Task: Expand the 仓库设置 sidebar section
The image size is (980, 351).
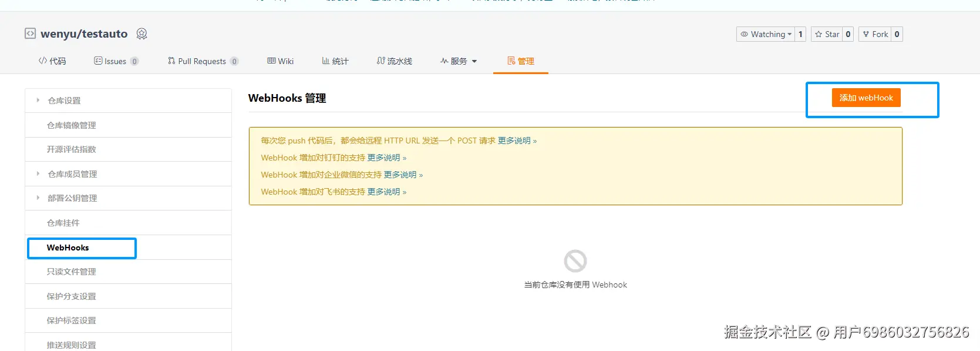Action: tap(64, 101)
